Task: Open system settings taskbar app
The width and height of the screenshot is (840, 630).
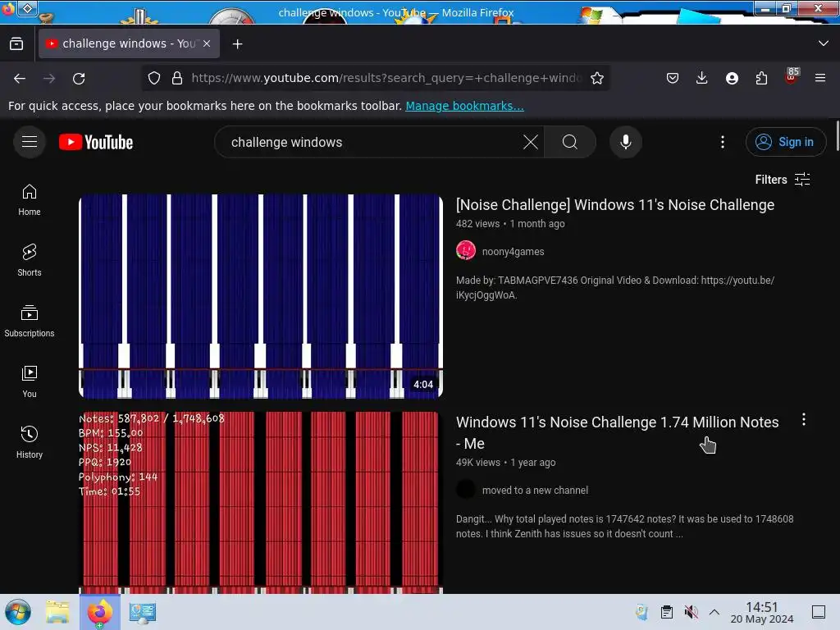Action: tap(143, 612)
